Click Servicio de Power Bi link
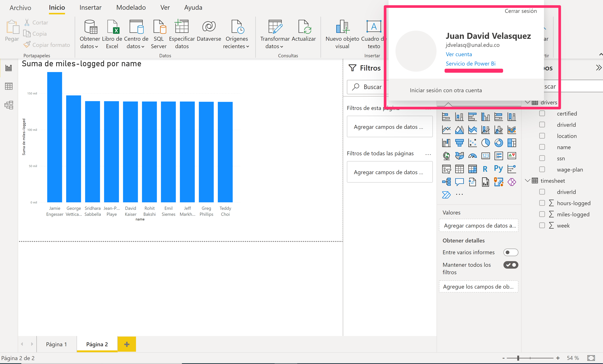 coord(470,63)
